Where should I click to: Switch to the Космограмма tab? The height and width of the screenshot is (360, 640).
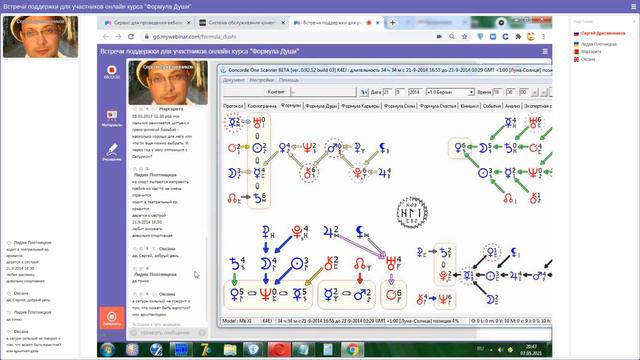[262, 106]
